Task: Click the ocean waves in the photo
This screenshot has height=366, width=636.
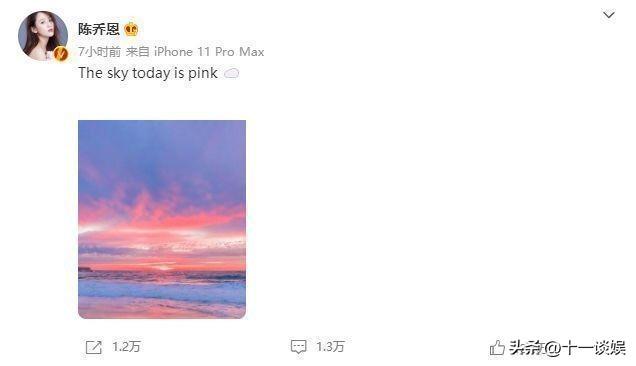Action: point(162,286)
